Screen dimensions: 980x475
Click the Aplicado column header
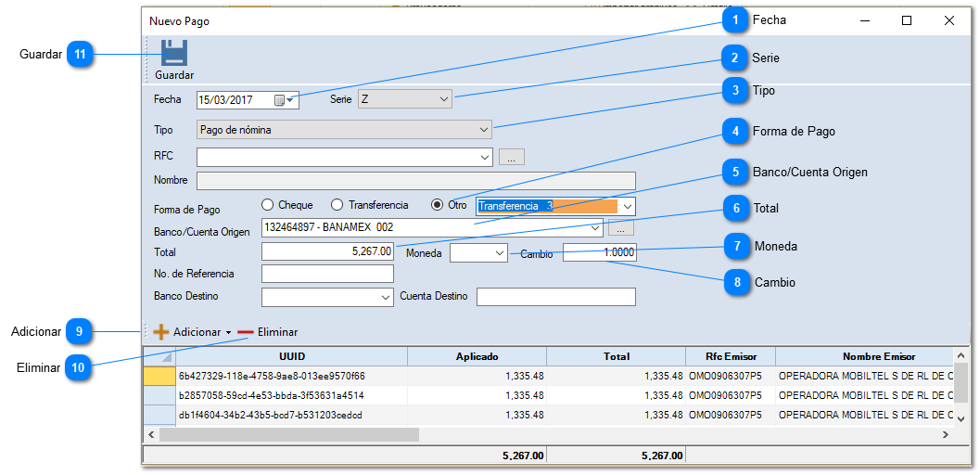coord(477,356)
